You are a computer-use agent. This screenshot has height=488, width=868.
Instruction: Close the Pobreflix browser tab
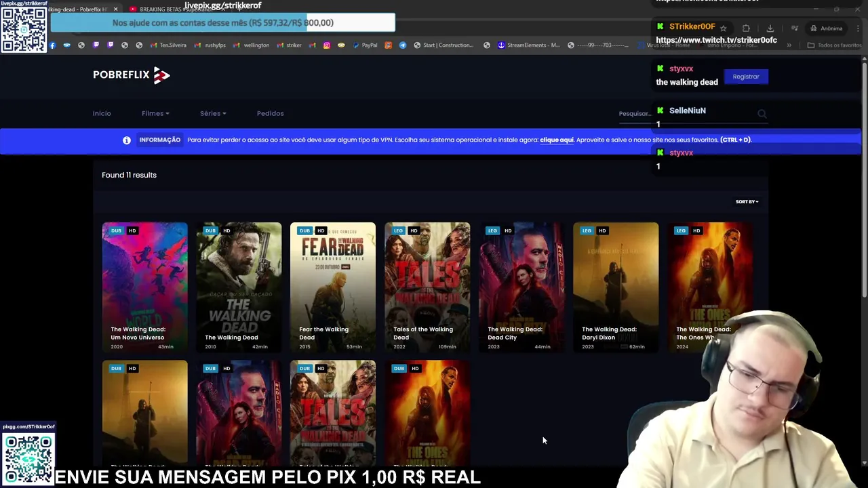coord(115,9)
